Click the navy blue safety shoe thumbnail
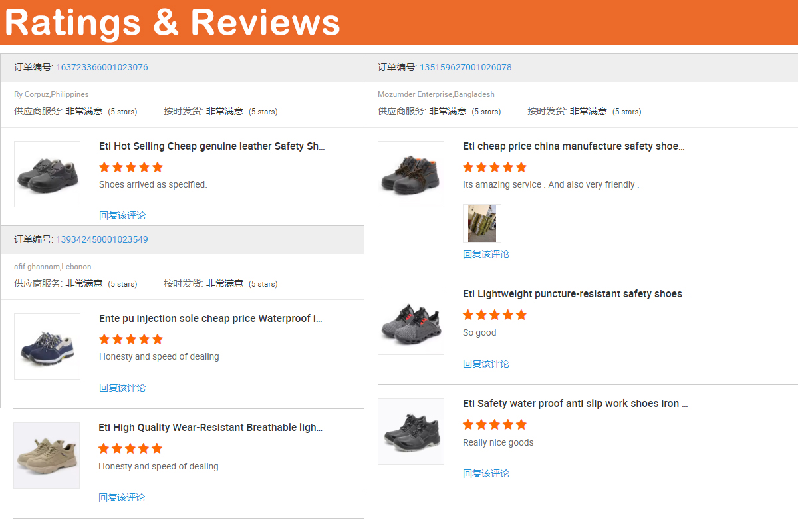 pos(47,346)
